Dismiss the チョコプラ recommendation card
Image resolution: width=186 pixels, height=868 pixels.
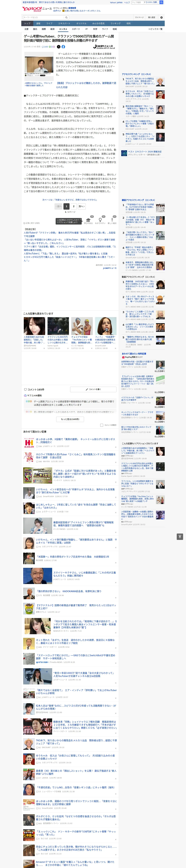tap(92, 348)
